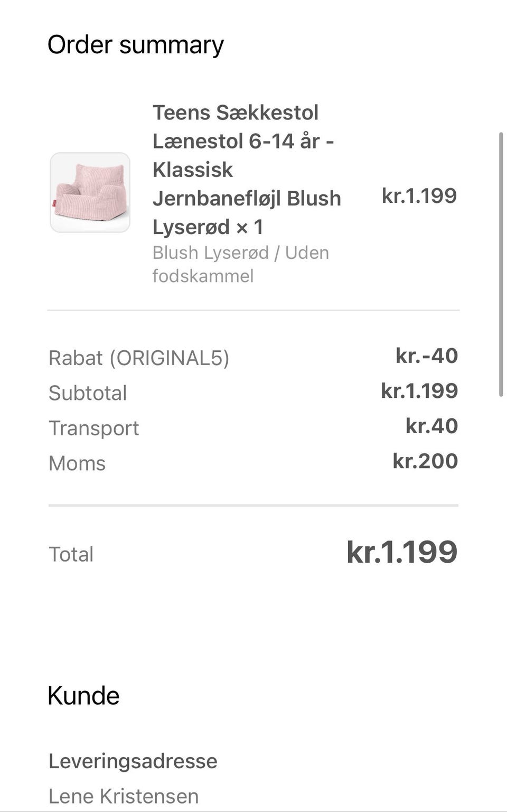Click the Rabat (ORIGINAL5) discount label
This screenshot has width=507, height=812.
pos(139,358)
